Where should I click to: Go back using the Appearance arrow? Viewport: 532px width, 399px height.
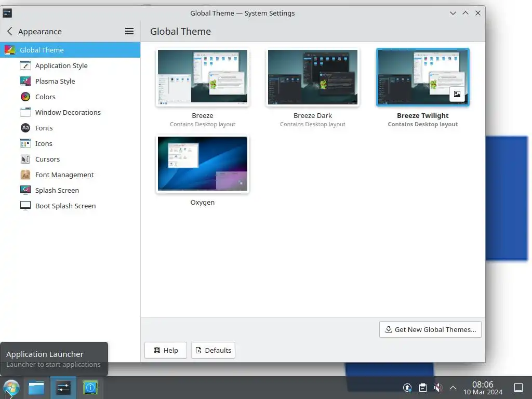click(10, 31)
